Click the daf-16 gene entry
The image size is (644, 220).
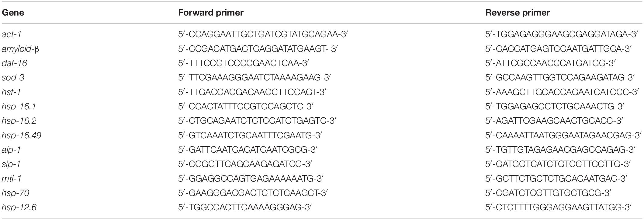coord(14,63)
